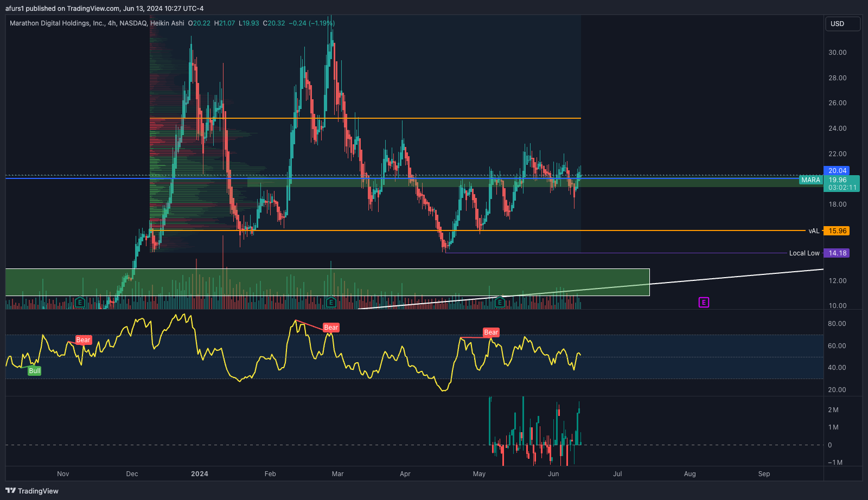Image resolution: width=868 pixels, height=500 pixels.
Task: Click the 12.00 price axis label
Action: coord(837,281)
